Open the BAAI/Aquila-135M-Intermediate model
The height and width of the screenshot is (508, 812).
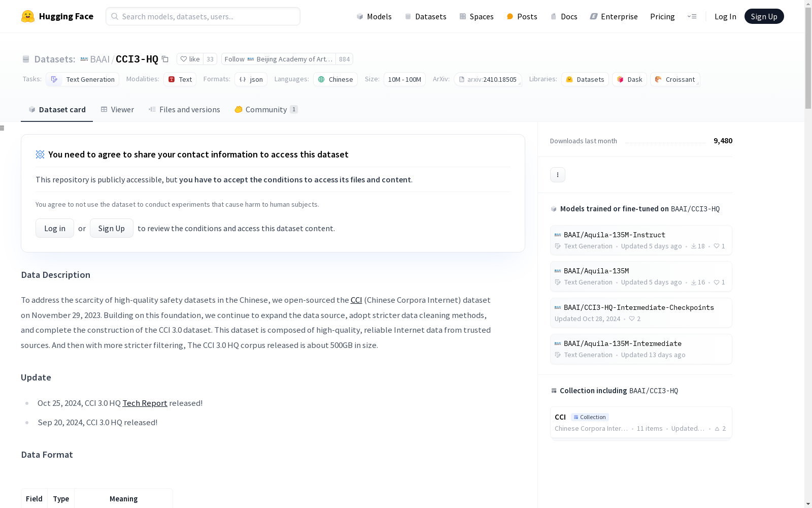point(641,349)
